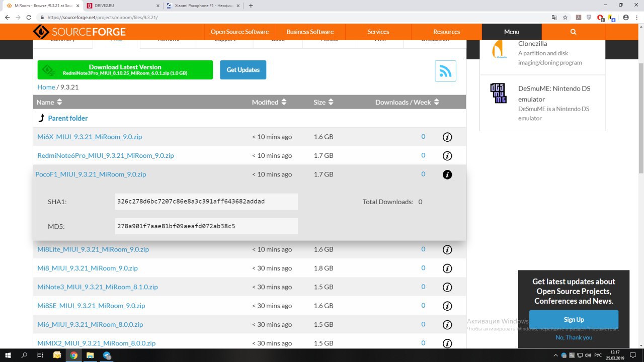Image resolution: width=644 pixels, height=362 pixels.
Task: Open the dark Menu item
Action: pyautogui.click(x=512, y=32)
